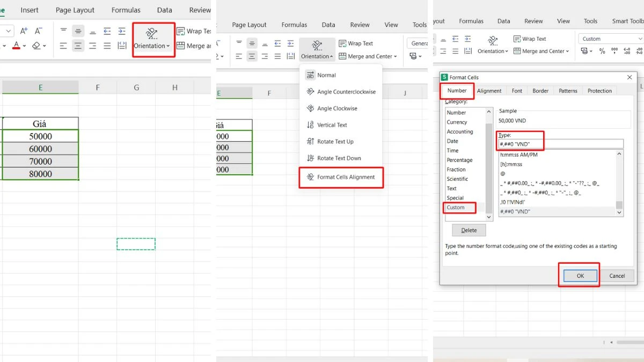
Task: Switch to the Alignment tab
Action: [x=489, y=91]
